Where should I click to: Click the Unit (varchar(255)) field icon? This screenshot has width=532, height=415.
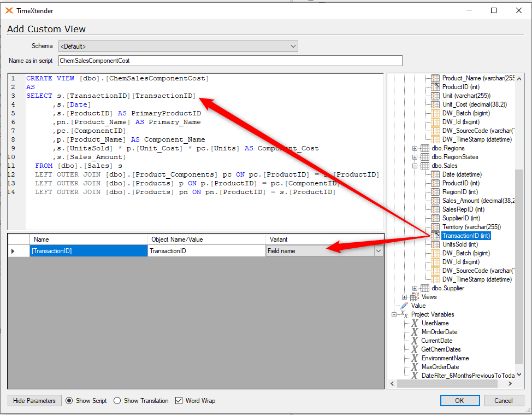[435, 96]
